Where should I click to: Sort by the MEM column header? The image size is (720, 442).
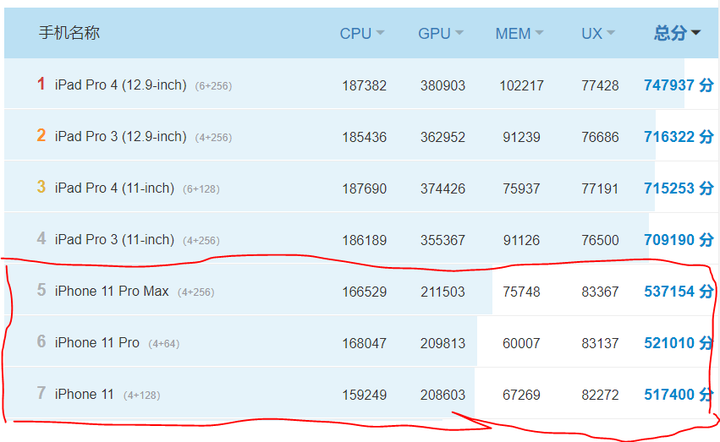pyautogui.click(x=519, y=34)
